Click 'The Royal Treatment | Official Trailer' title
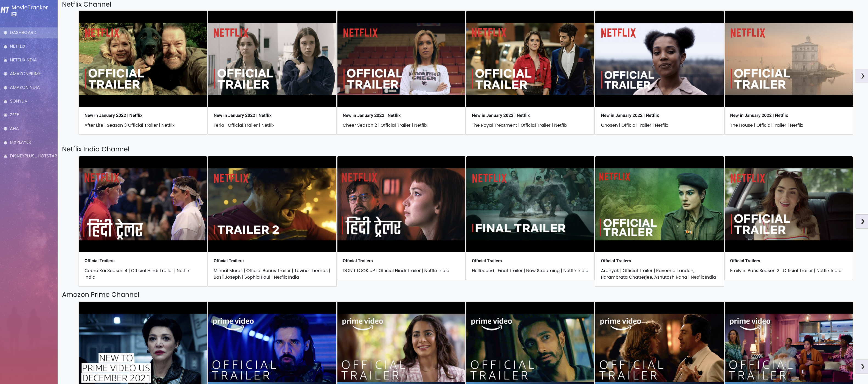868x384 pixels. 519,125
